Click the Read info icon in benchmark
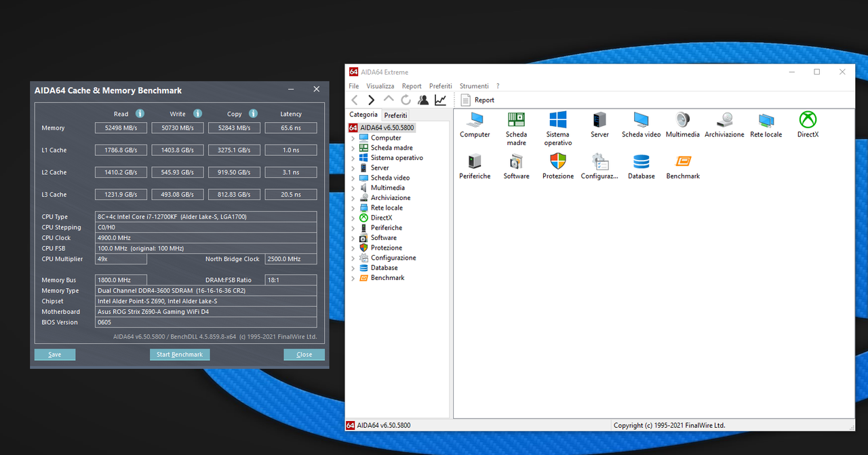Viewport: 868px width, 455px height. [x=140, y=113]
